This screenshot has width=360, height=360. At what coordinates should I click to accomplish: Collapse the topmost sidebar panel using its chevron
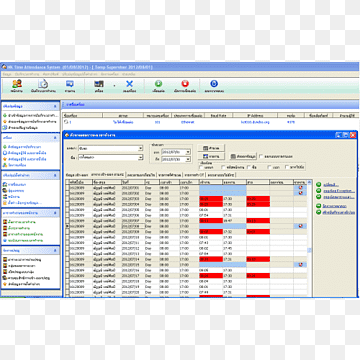coord(55,106)
